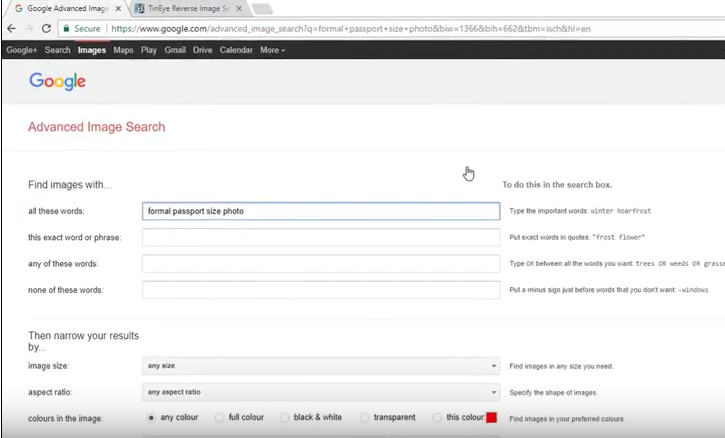
Task: Select the 'black & white' radio button
Action: click(x=284, y=418)
